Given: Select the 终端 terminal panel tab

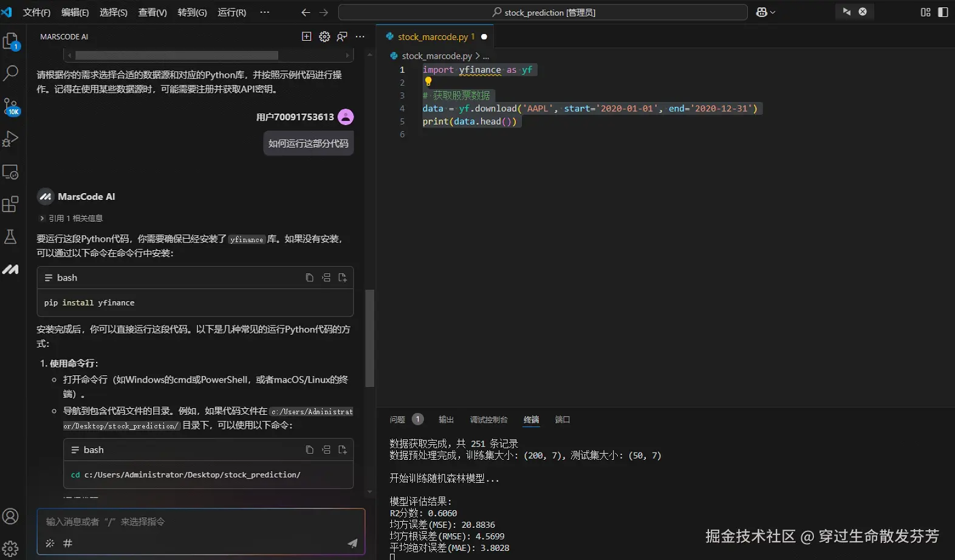Looking at the screenshot, I should [x=532, y=420].
